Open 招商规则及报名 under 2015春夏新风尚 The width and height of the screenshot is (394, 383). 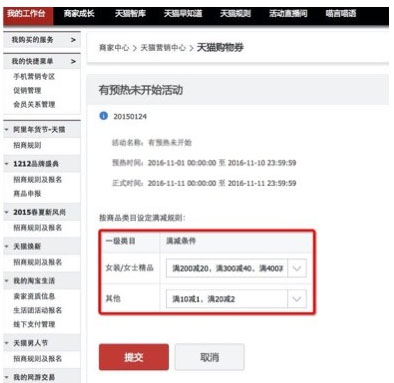(37, 228)
